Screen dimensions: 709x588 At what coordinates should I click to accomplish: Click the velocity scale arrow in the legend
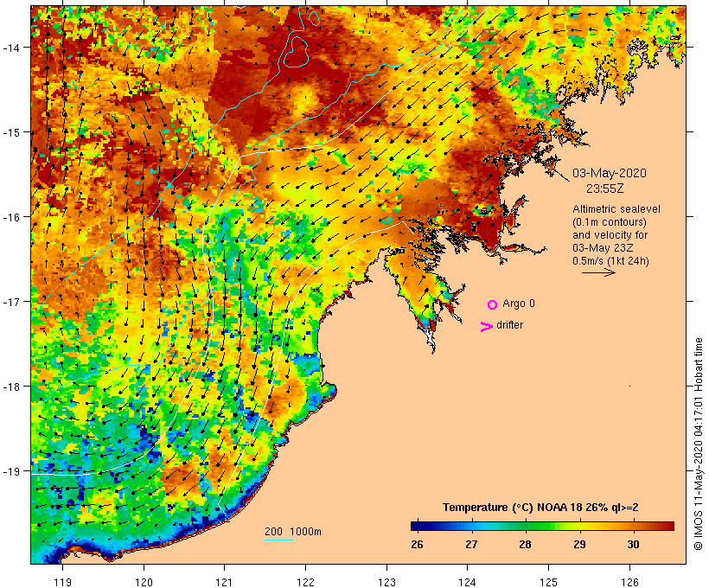598,272
